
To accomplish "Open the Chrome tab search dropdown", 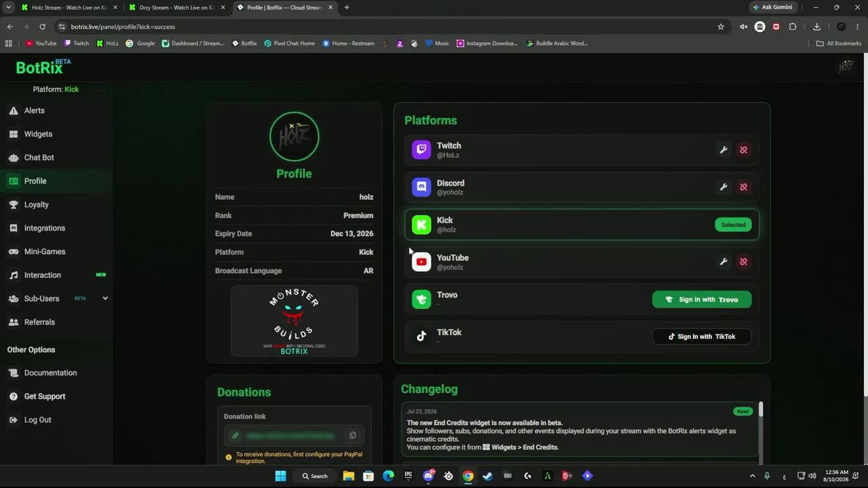I will (x=8, y=7).
